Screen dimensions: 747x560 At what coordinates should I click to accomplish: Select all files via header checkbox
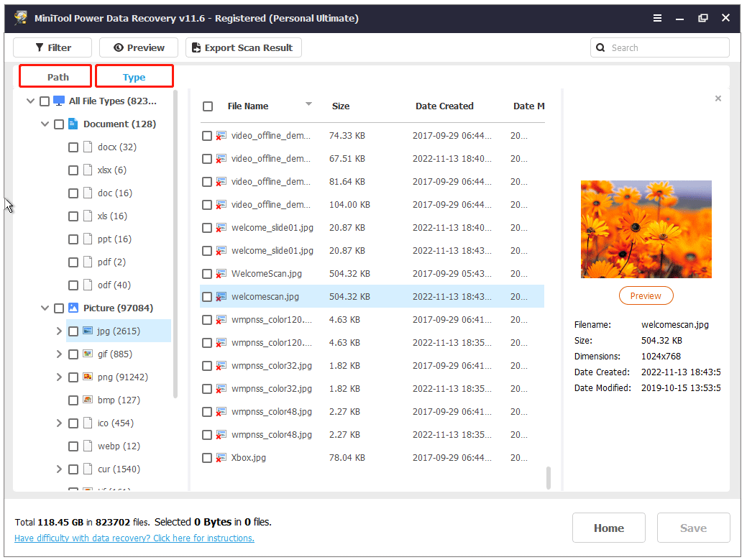208,106
